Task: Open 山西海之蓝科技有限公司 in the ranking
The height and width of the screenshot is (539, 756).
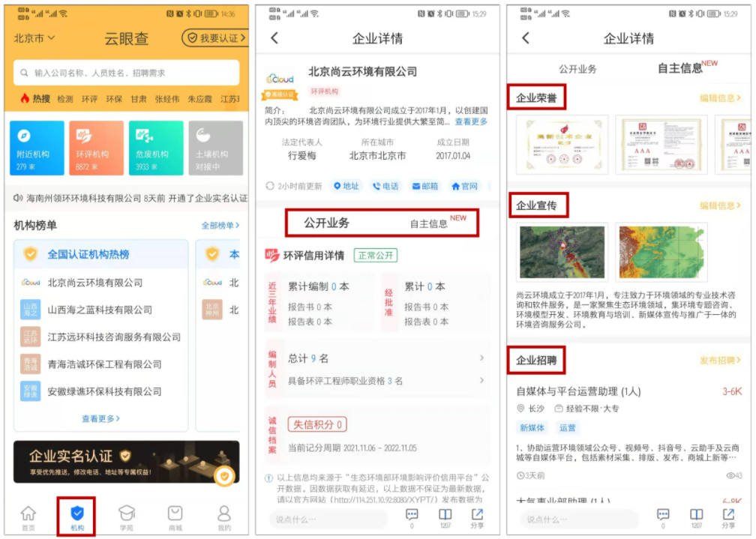Action: pyautogui.click(x=100, y=310)
